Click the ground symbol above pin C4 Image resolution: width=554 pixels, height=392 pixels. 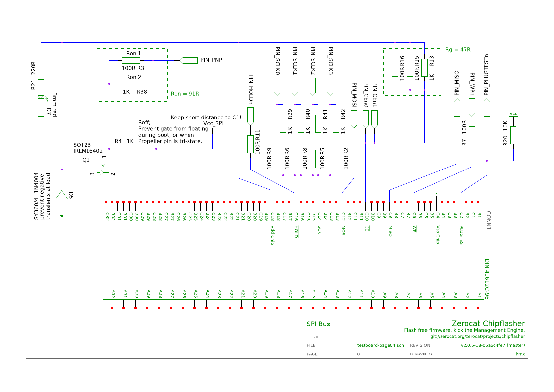tap(436, 195)
